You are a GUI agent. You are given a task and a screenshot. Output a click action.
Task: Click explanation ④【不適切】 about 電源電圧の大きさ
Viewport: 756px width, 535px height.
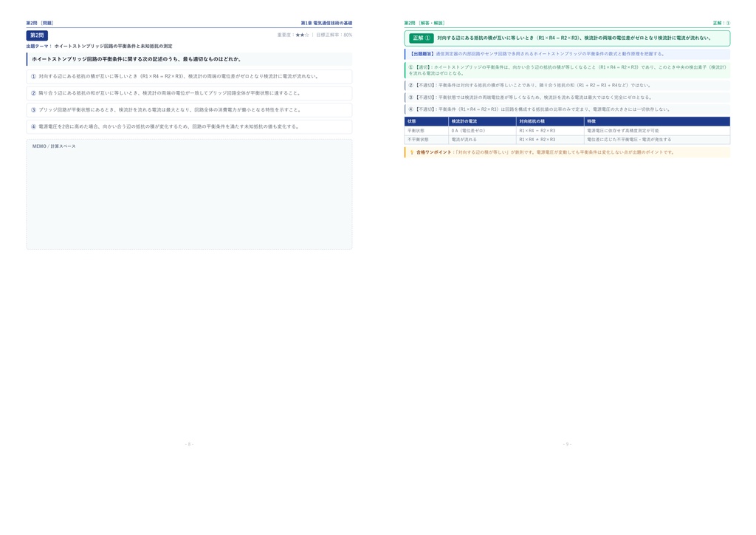[568, 109]
